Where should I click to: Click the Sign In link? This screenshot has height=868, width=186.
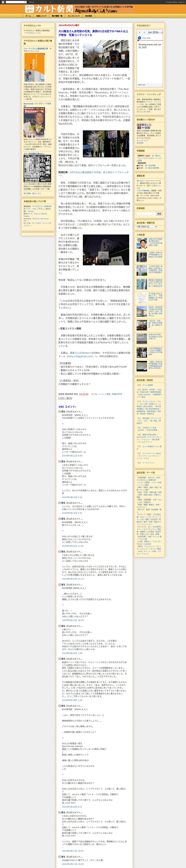click(x=182, y=2)
